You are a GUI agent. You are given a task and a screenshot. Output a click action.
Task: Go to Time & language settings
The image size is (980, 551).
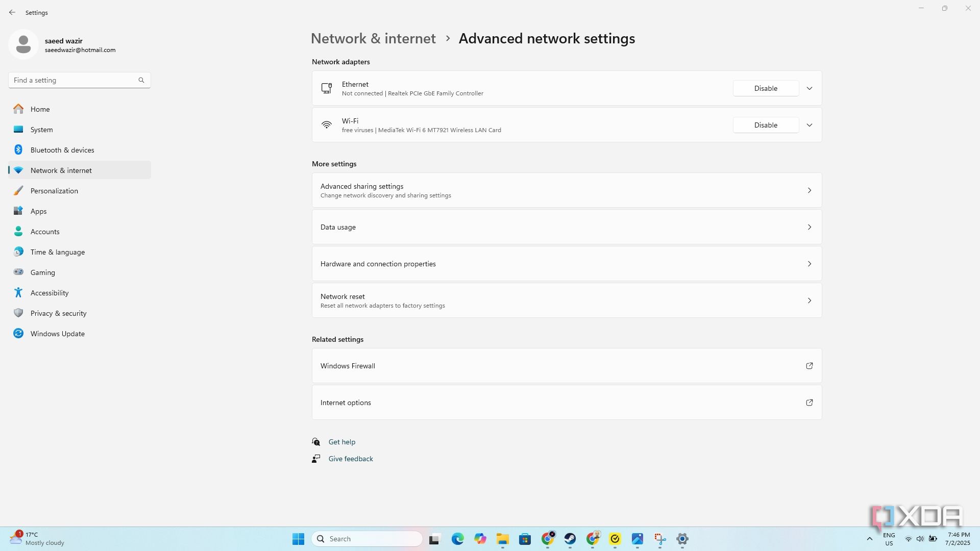[79, 252]
